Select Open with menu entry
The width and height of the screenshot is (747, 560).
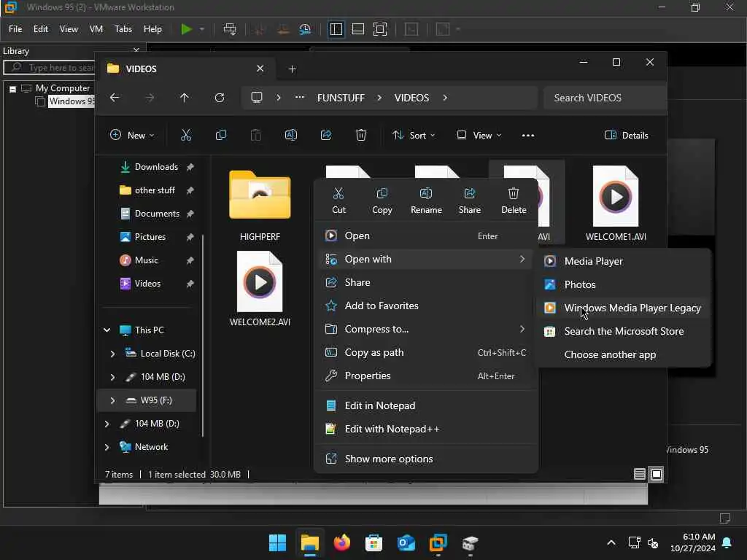pyautogui.click(x=425, y=259)
